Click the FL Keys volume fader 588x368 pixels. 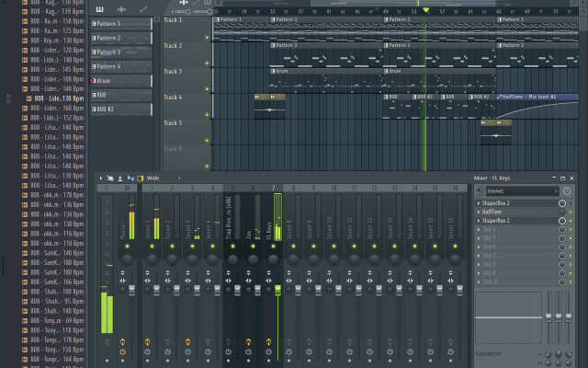[x=277, y=291]
